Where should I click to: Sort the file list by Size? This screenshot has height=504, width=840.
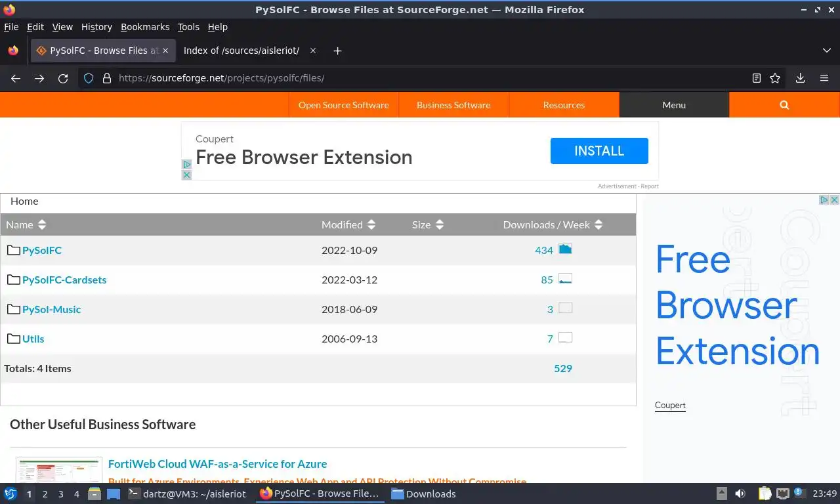click(x=428, y=224)
